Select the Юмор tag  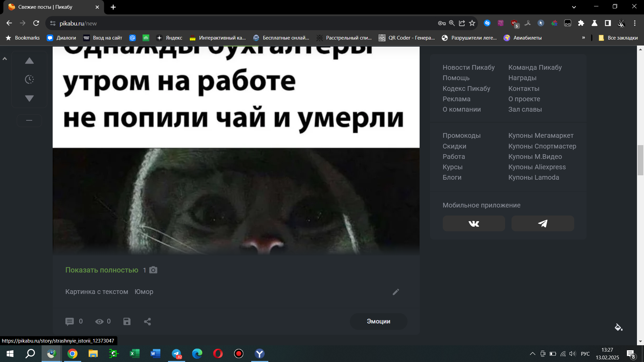click(x=144, y=292)
